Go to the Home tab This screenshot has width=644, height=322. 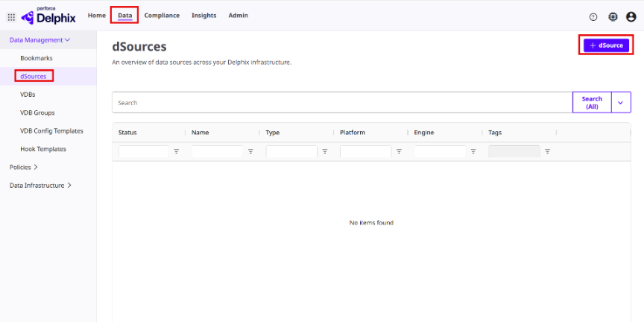click(96, 16)
